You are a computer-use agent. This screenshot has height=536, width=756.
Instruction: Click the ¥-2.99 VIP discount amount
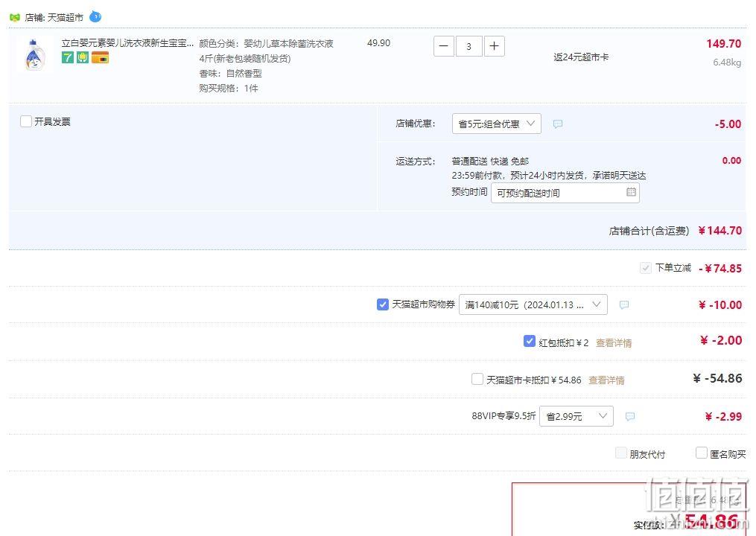click(x=723, y=416)
